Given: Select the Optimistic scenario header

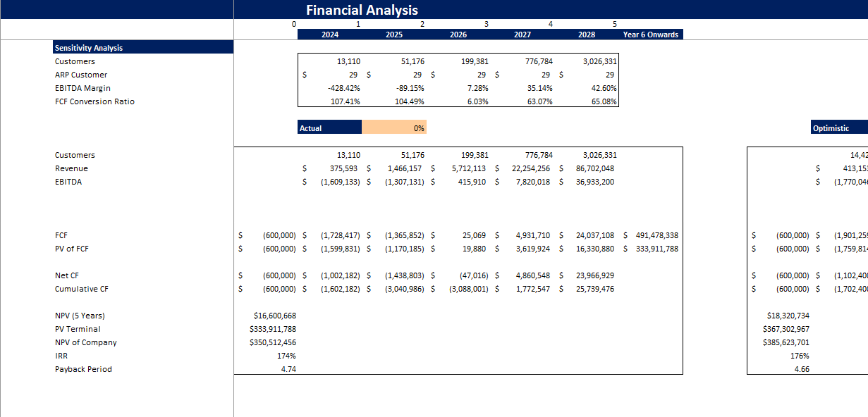Looking at the screenshot, I should point(838,127).
